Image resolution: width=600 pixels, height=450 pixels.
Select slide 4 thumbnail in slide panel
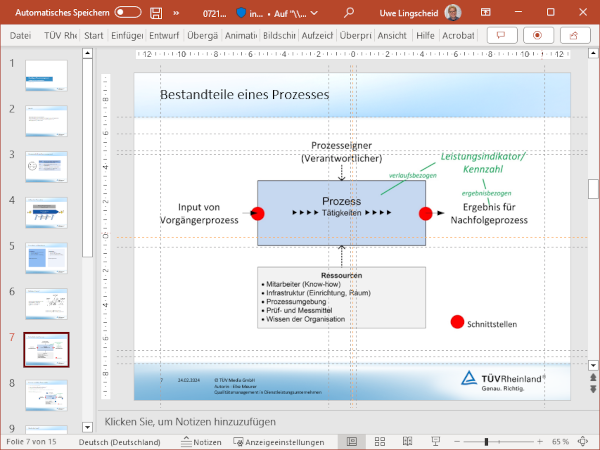(46, 212)
